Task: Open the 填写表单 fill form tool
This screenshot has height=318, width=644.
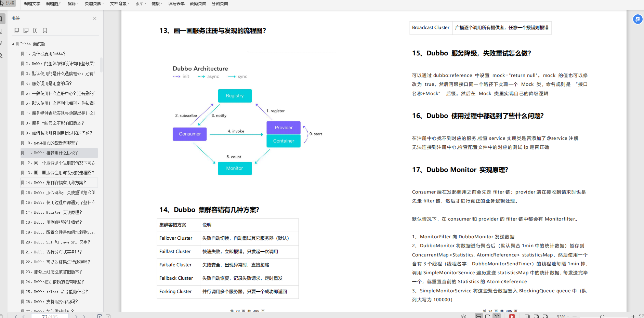Action: 176,4
